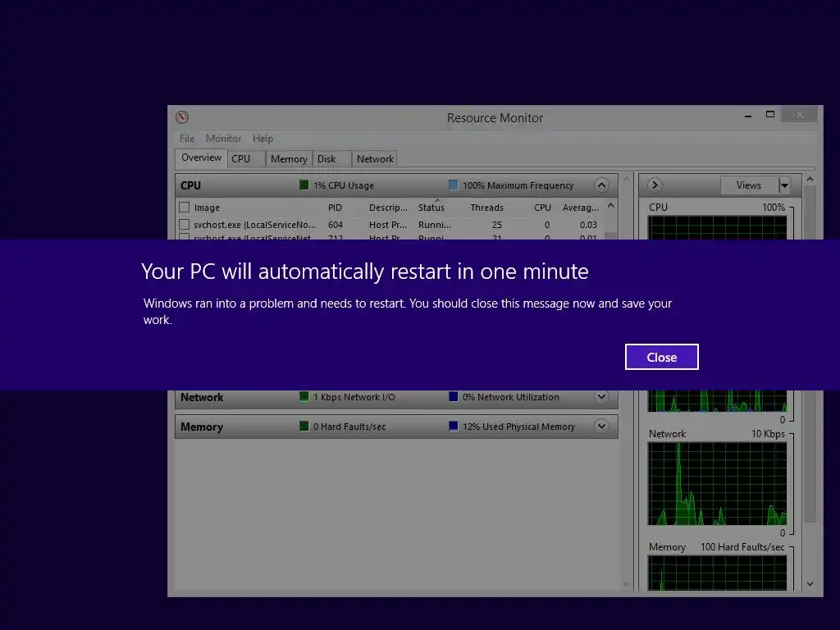Click blue 12% Used Physical Memory swatch

coord(453,427)
